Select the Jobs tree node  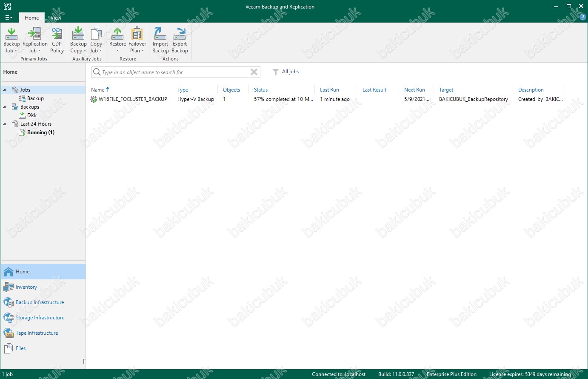click(25, 90)
